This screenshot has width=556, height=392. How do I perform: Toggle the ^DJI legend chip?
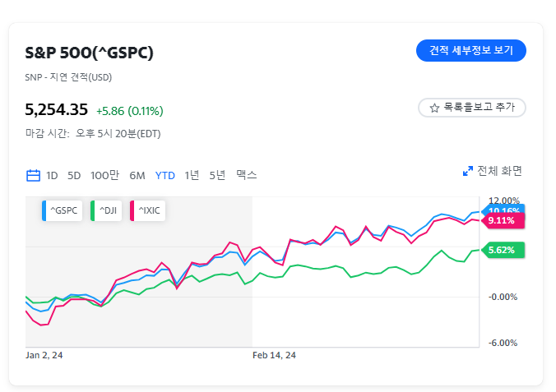[106, 210]
